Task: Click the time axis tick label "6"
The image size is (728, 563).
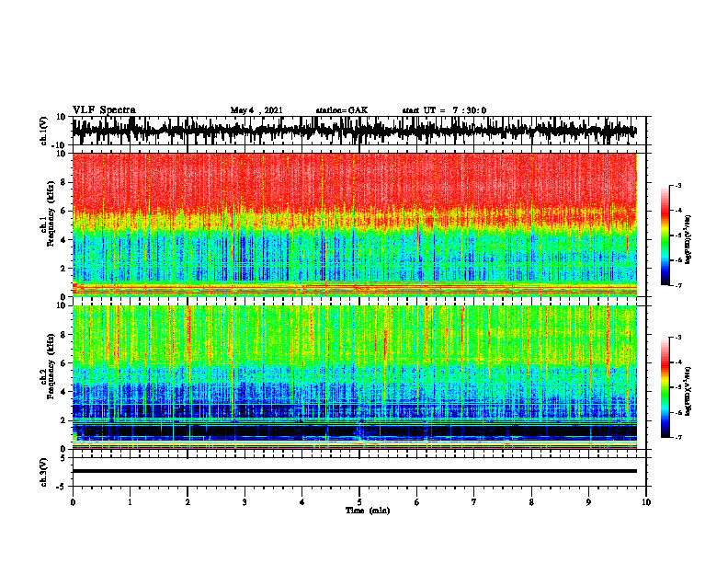Action: [x=417, y=502]
